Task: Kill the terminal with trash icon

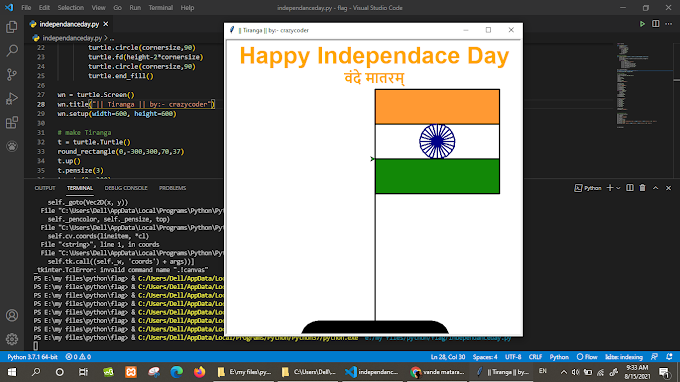Action: coord(643,188)
